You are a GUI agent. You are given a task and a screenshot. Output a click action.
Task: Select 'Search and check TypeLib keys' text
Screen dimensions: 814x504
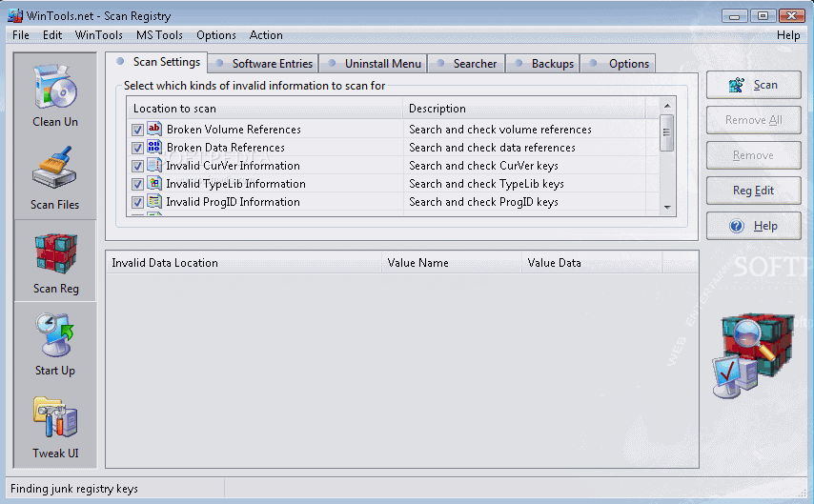[486, 184]
